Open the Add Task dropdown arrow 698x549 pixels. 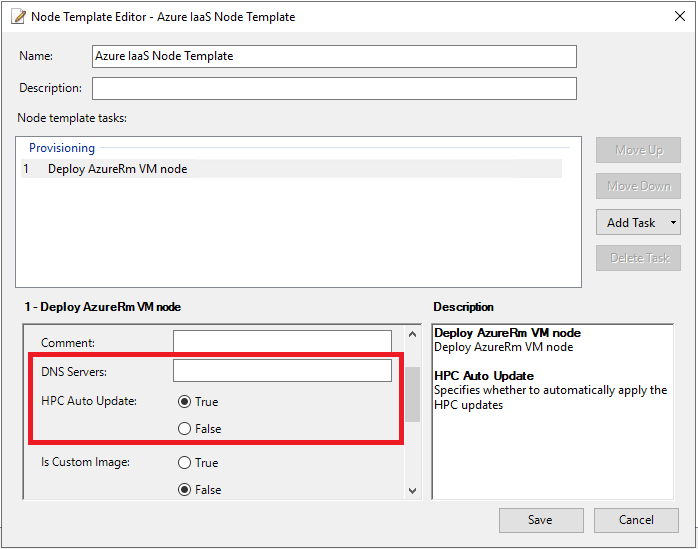[x=673, y=222]
